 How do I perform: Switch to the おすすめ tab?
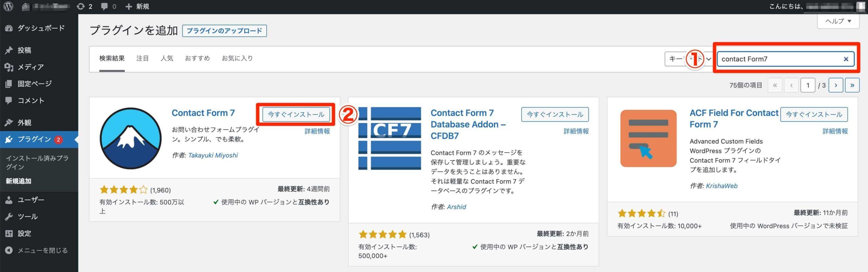(197, 58)
